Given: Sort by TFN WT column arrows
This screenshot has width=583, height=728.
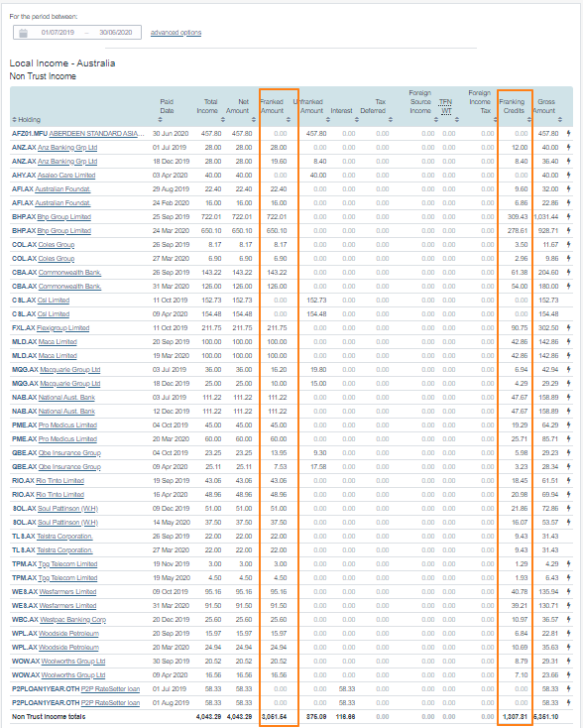Looking at the screenshot, I should (x=457, y=120).
